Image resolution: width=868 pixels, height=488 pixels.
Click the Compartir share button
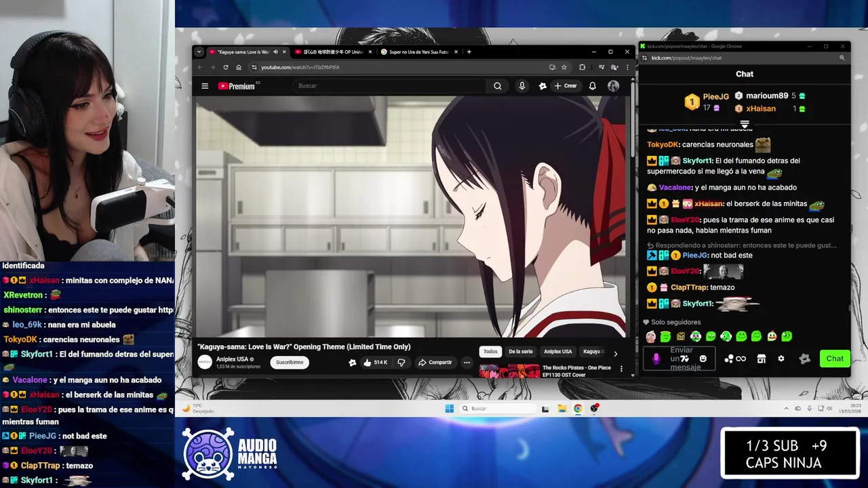pyautogui.click(x=435, y=363)
